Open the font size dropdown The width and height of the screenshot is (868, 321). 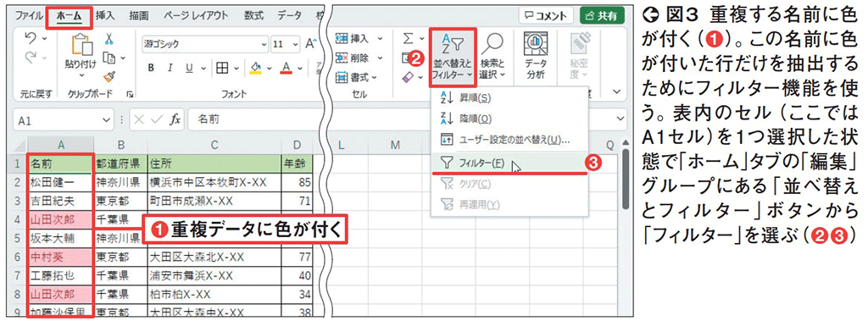tap(294, 44)
